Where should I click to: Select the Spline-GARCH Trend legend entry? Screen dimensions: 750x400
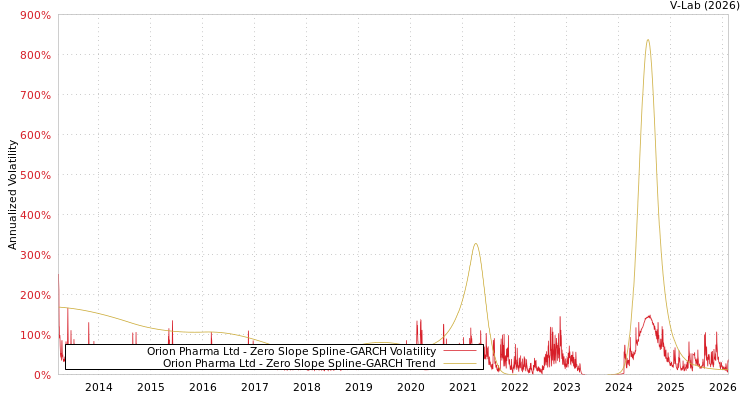[299, 363]
